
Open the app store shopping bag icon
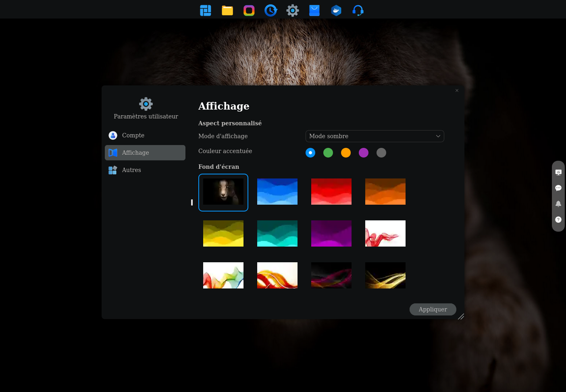click(314, 10)
